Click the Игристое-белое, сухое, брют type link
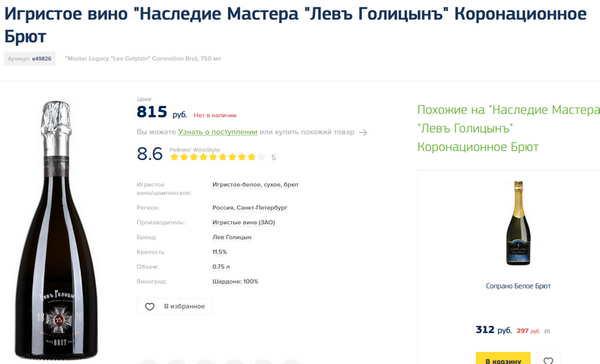The height and width of the screenshot is (364, 600). tap(256, 184)
